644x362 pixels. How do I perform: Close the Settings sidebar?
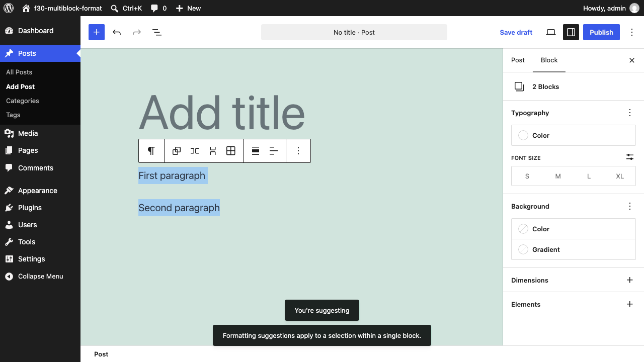[632, 60]
